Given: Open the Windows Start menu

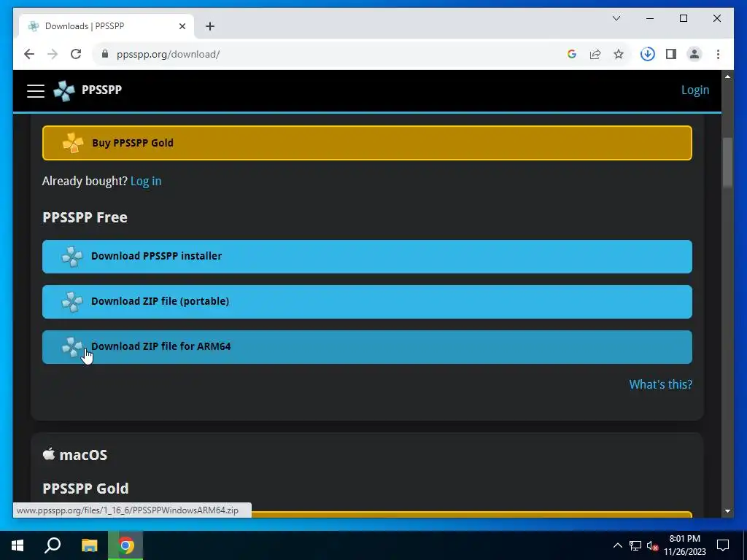Looking at the screenshot, I should (18, 545).
